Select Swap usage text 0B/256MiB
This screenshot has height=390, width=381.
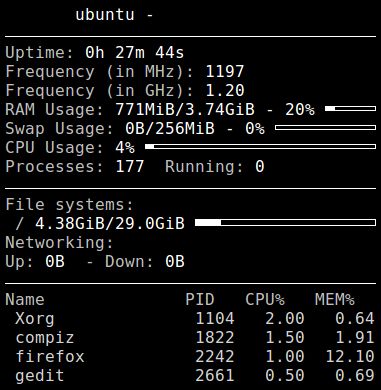[170, 129]
